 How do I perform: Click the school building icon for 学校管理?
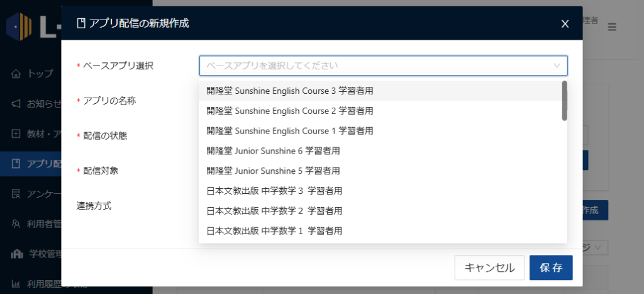16,254
